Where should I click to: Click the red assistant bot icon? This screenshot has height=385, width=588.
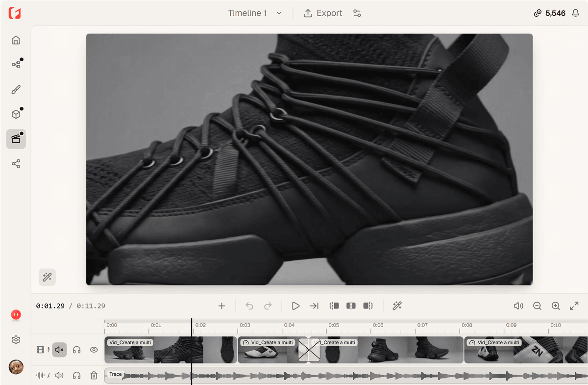(x=16, y=315)
